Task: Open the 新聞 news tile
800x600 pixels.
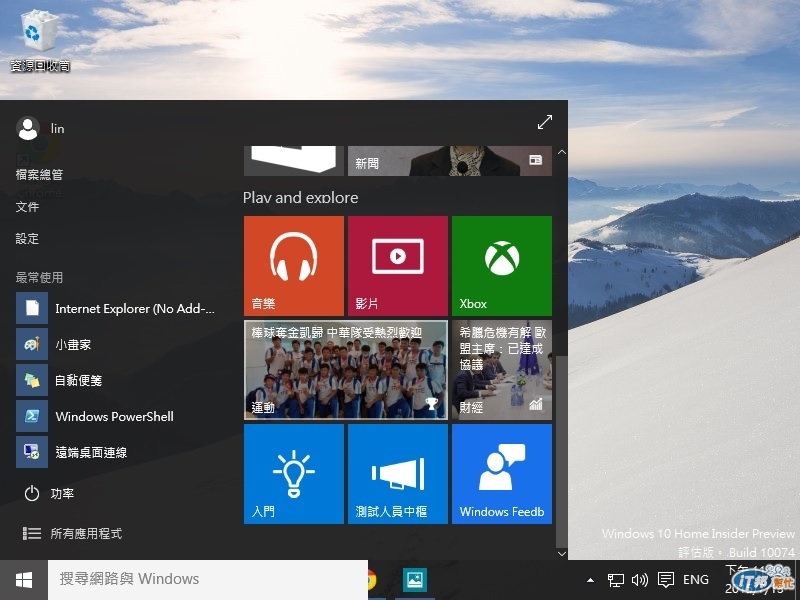Action: 450,161
